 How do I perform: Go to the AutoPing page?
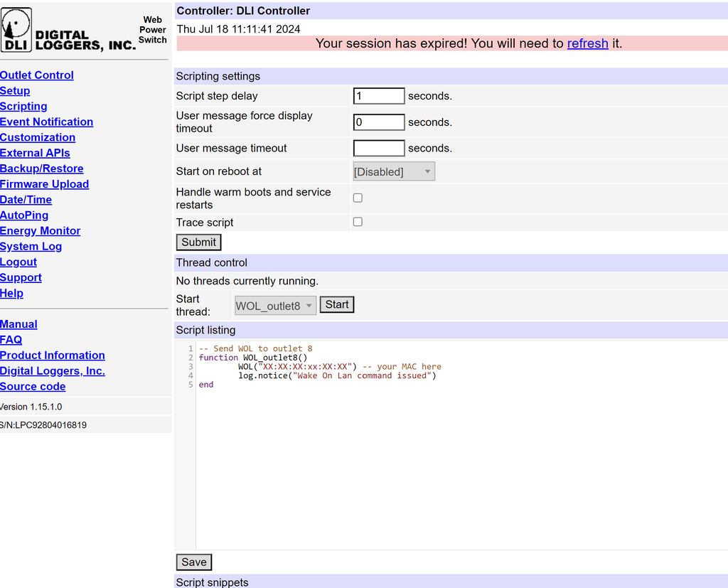[x=24, y=215]
